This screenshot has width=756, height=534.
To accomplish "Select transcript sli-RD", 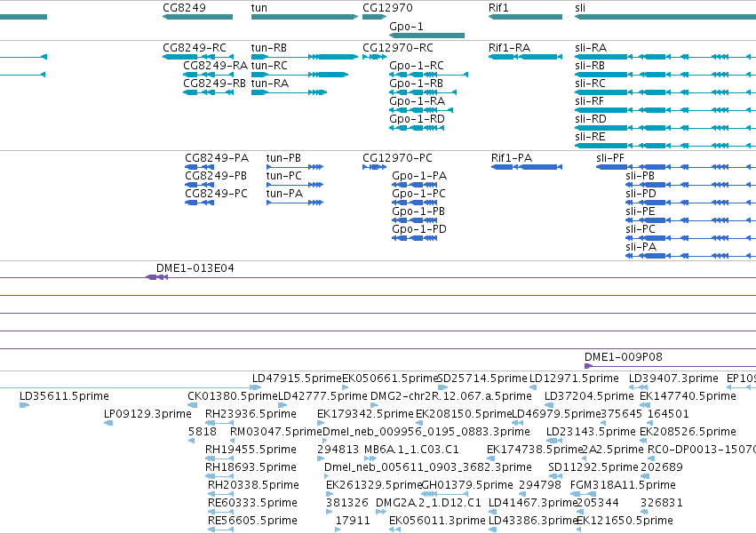I will 665,128.
